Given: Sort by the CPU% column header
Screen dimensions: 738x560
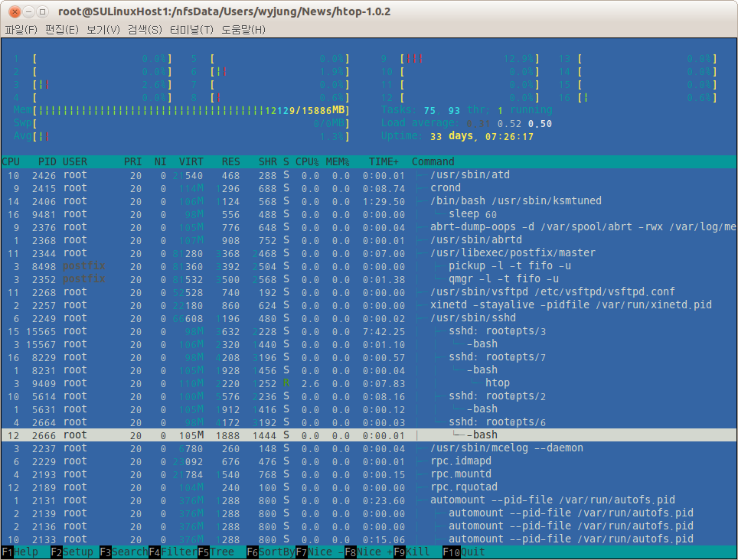Looking at the screenshot, I should click(x=307, y=161).
